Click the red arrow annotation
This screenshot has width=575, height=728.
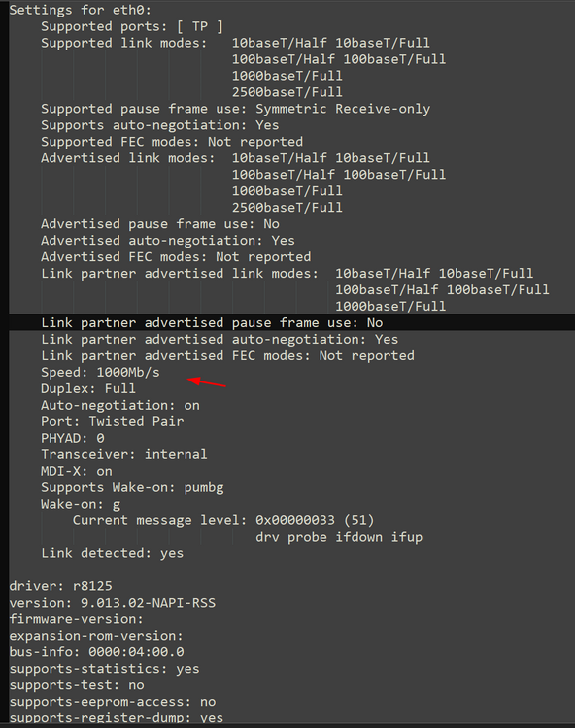(207, 381)
